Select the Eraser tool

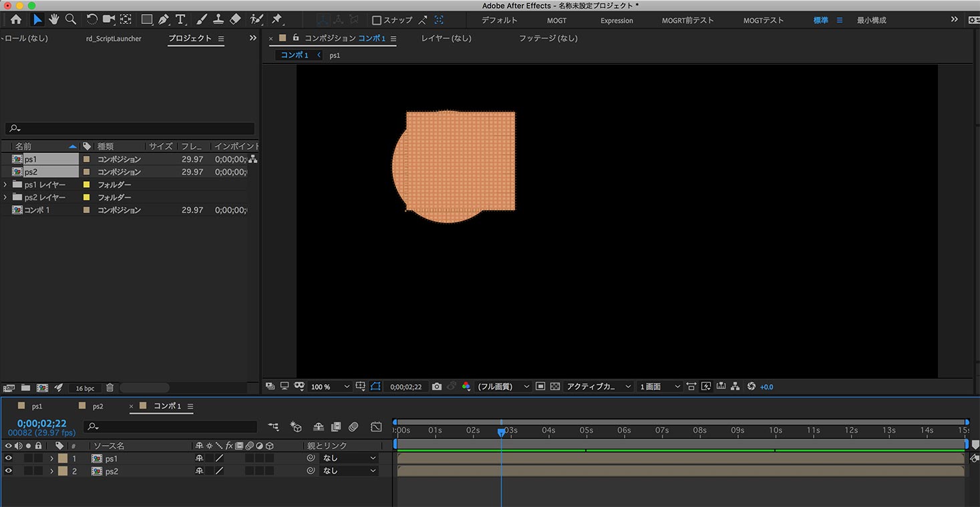(x=235, y=20)
